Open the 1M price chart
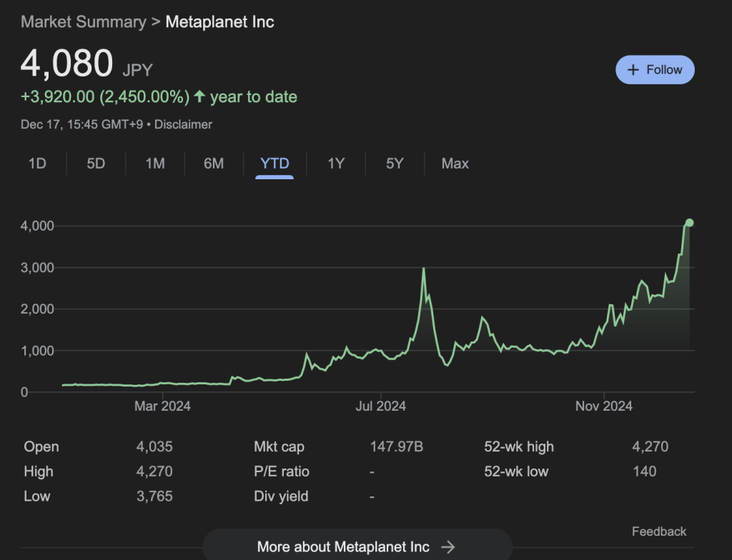The height and width of the screenshot is (560, 732). [x=154, y=164]
